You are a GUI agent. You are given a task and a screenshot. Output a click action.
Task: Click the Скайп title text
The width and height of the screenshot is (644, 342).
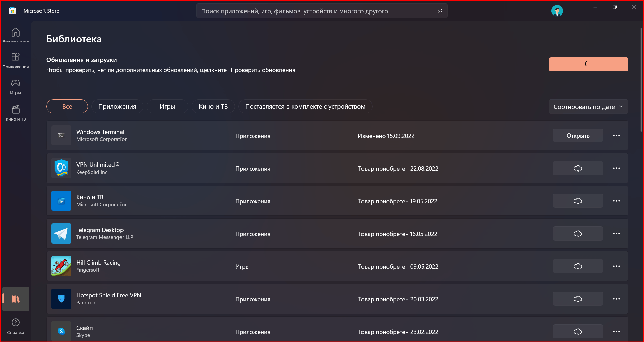[x=84, y=328]
